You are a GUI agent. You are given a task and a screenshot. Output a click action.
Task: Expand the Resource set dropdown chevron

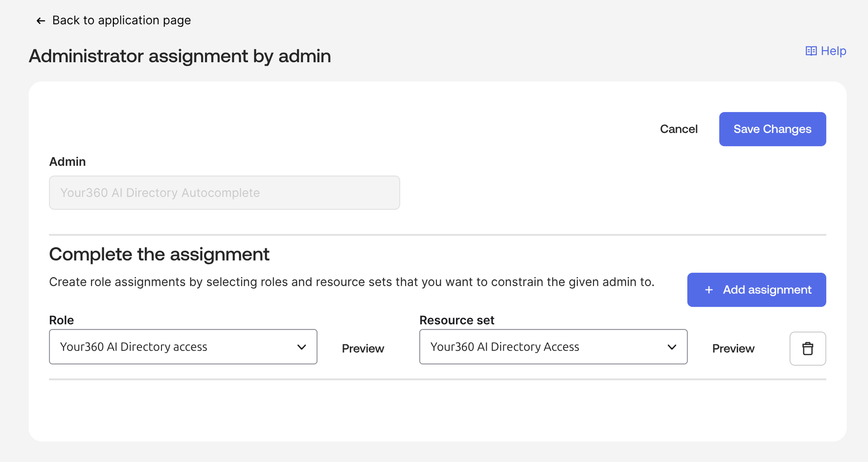pyautogui.click(x=672, y=347)
